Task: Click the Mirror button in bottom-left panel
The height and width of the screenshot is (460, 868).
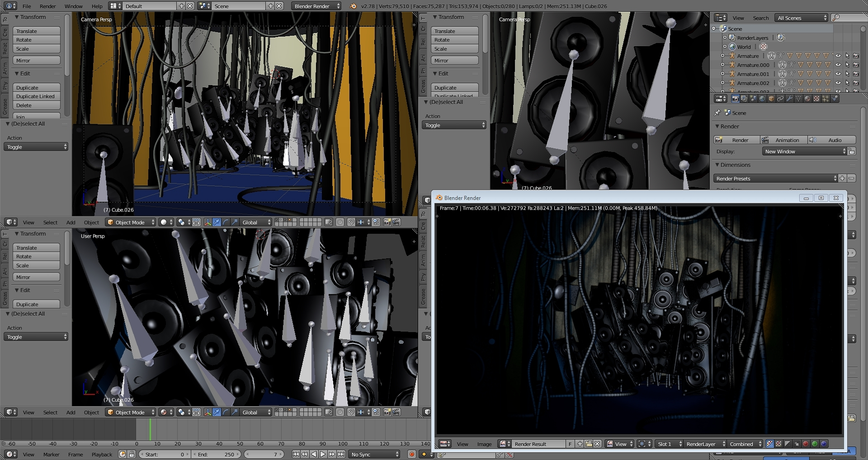Action: pos(36,277)
